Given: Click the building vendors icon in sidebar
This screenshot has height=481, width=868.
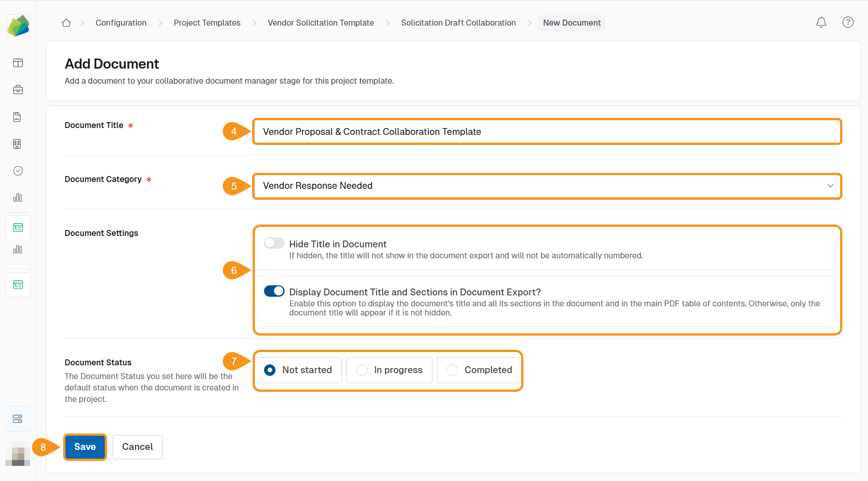Looking at the screenshot, I should click(17, 144).
